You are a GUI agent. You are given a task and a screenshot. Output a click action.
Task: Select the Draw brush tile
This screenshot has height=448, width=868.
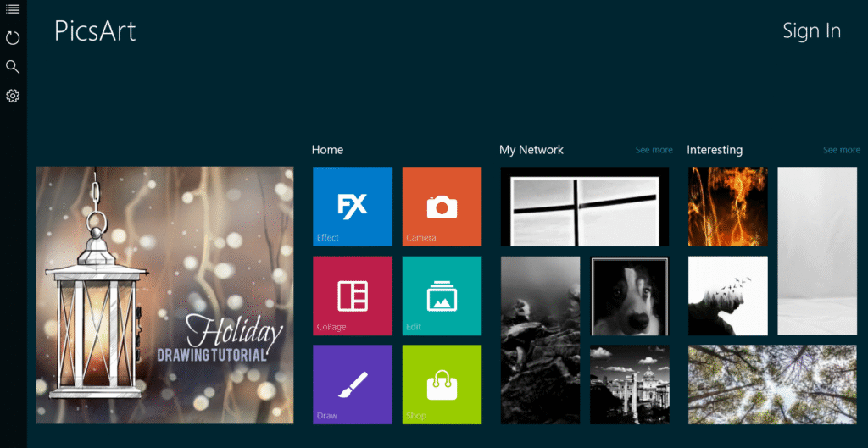[353, 384]
